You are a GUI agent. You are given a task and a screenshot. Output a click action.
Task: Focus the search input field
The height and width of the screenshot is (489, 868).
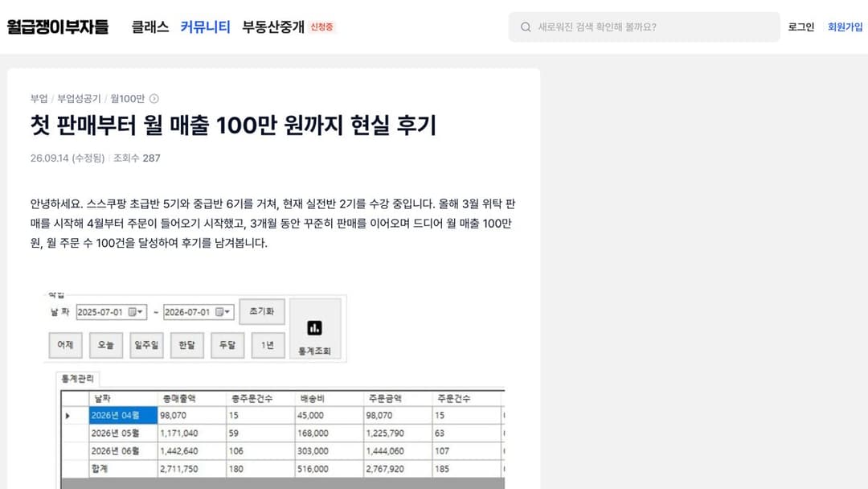(x=644, y=27)
